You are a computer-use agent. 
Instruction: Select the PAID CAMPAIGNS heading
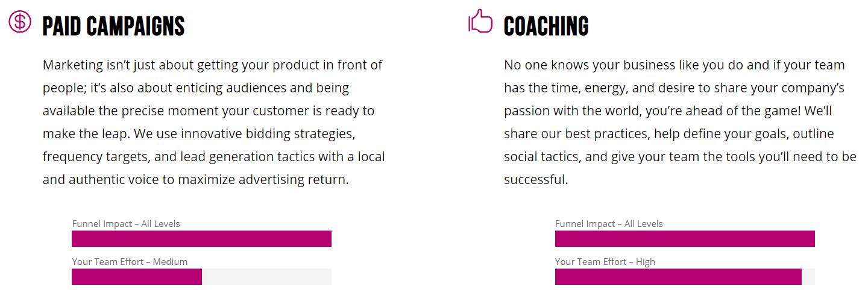point(113,26)
